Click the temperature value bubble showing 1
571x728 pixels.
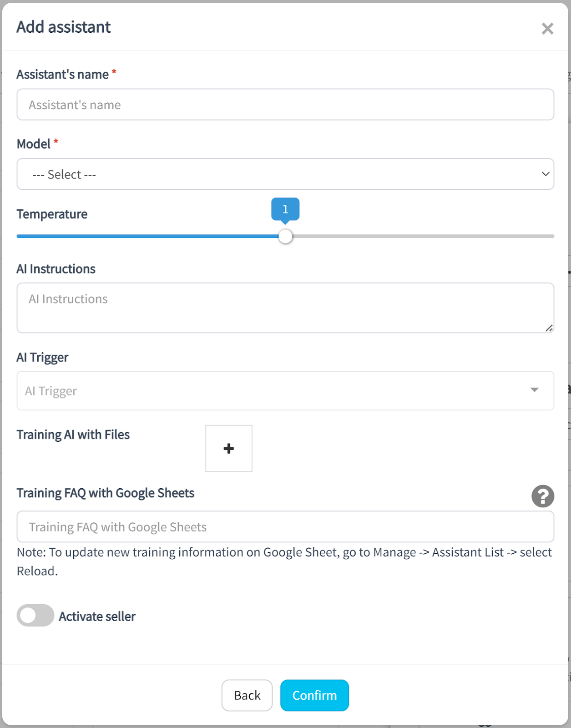coord(285,209)
